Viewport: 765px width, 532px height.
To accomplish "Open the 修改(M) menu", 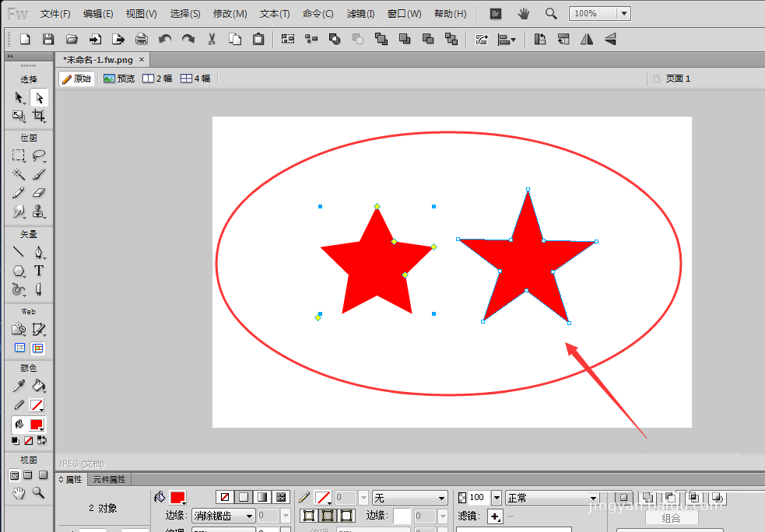I will click(x=230, y=14).
